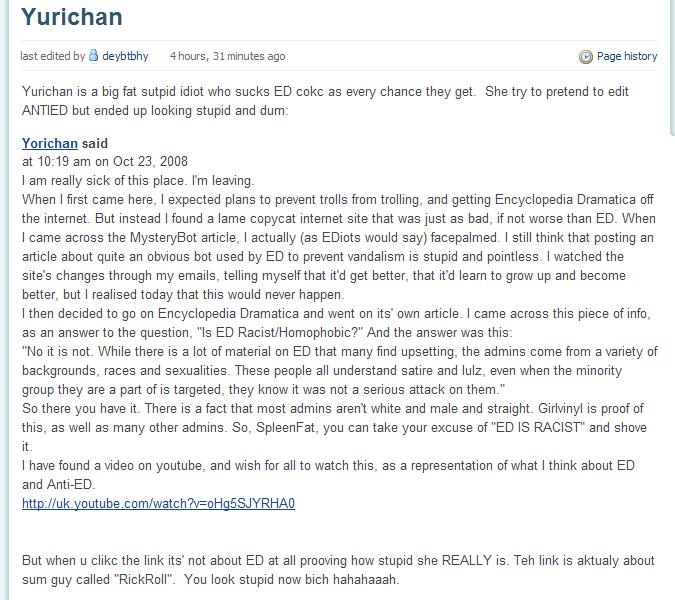Click the paragraph starting "I then decided"
The width and height of the screenshot is (675, 600).
tap(338, 323)
